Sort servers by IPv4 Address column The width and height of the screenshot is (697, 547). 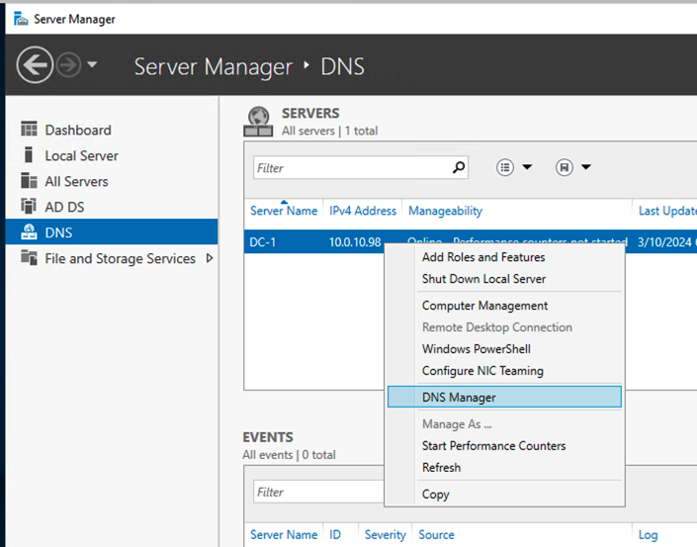363,211
